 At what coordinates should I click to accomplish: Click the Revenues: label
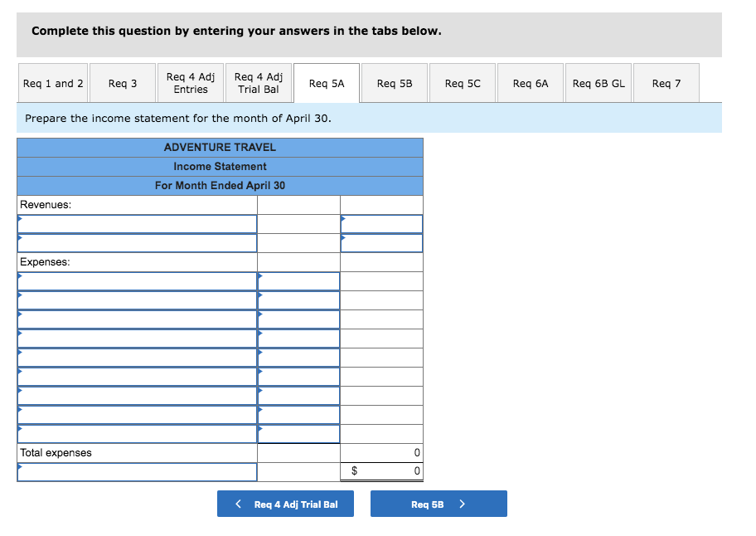46,205
